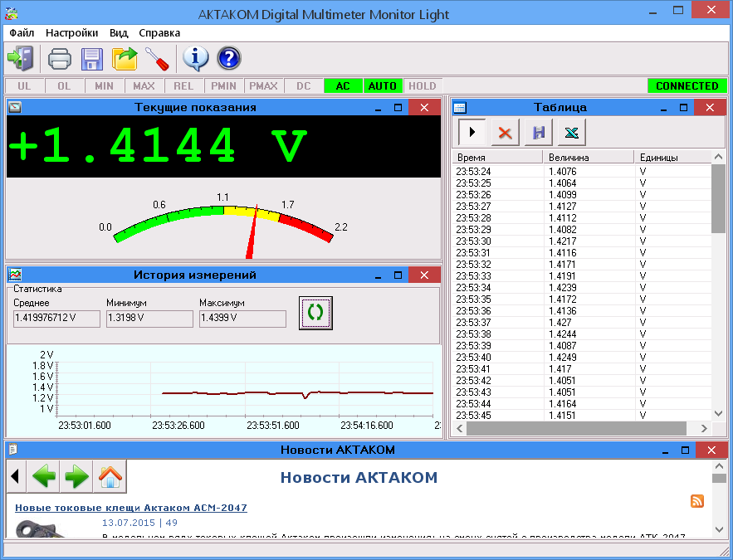Toggle the AC mode indicator
Image resolution: width=733 pixels, height=560 pixels.
(x=343, y=86)
